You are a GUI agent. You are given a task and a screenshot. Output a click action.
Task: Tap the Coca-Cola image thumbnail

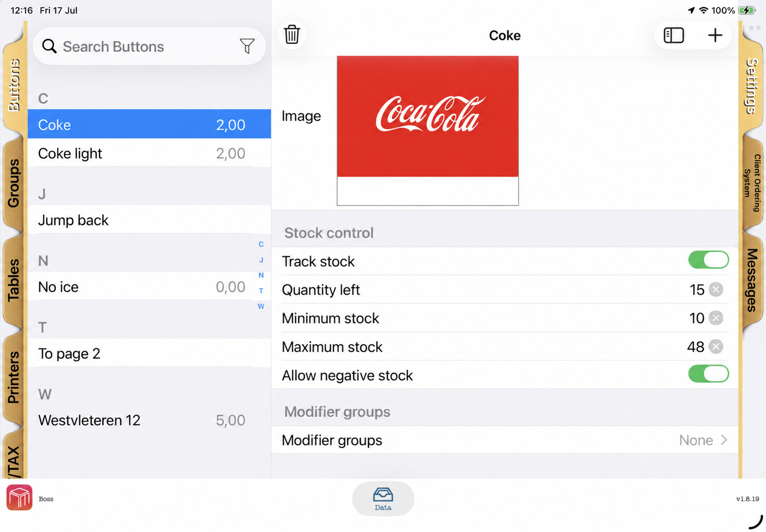(428, 131)
